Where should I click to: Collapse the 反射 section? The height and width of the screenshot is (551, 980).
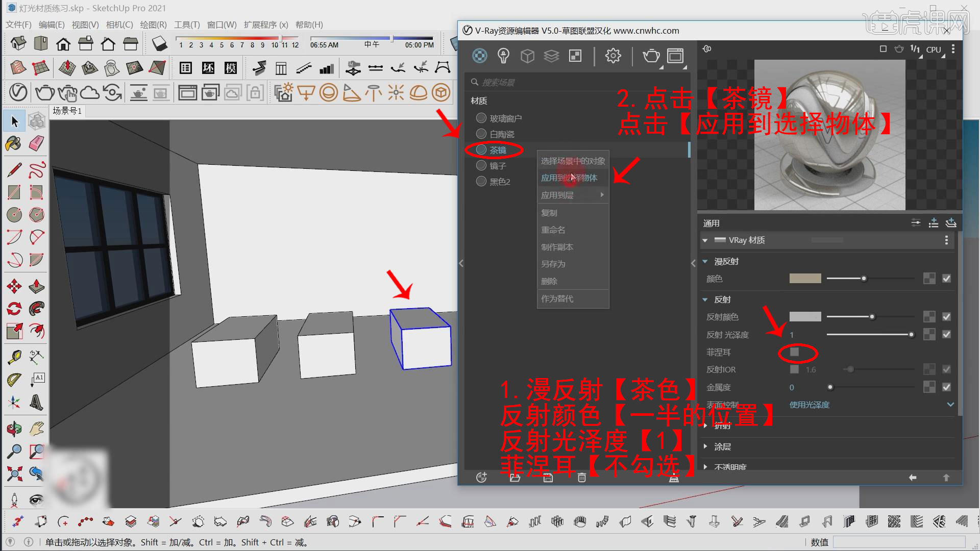point(705,300)
